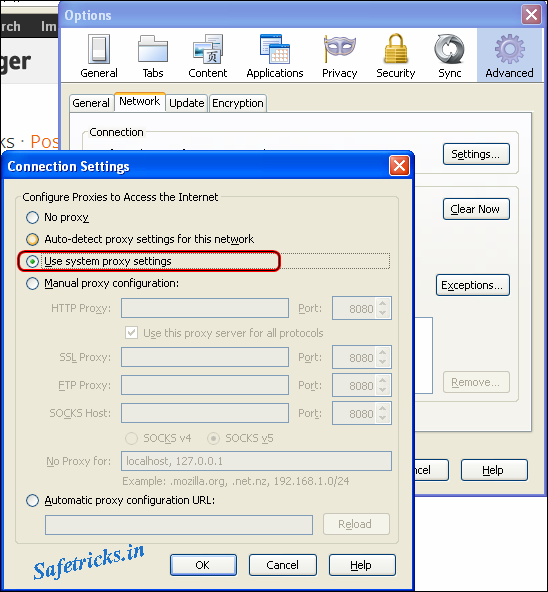Close the Options window

coord(531,15)
